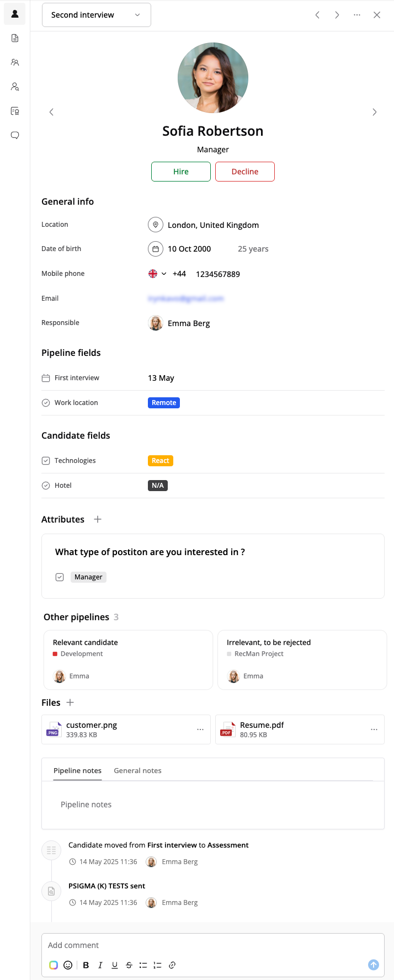The width and height of the screenshot is (394, 980).
Task: Click the green Hire button
Action: (x=181, y=172)
